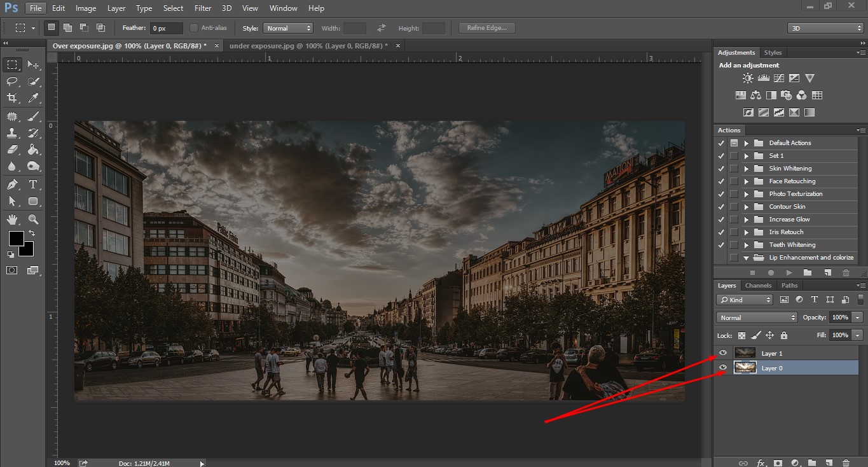Open the layer effects fx menu
The height and width of the screenshot is (467, 868).
(761, 463)
